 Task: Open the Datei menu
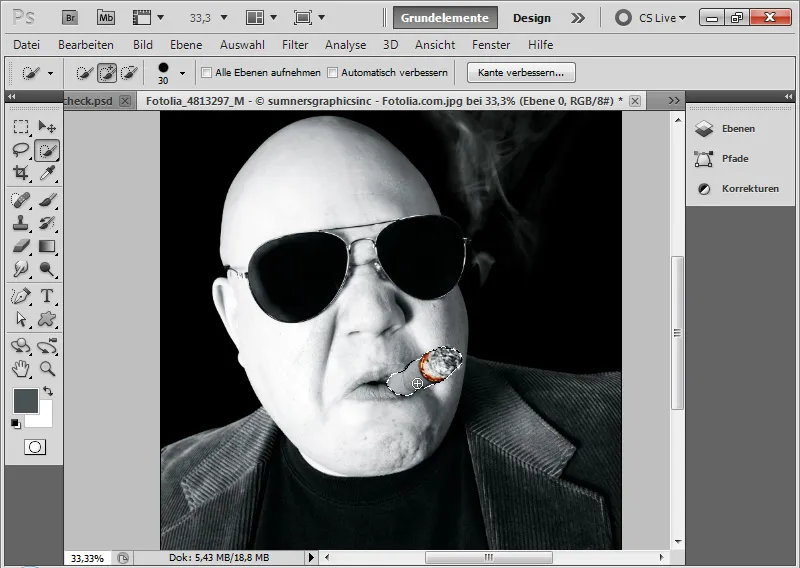pyautogui.click(x=27, y=45)
